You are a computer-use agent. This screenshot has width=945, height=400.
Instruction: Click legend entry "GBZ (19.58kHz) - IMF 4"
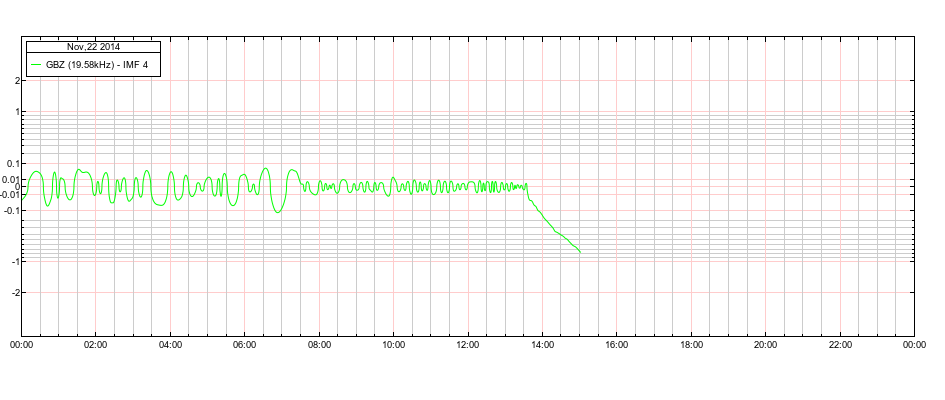pyautogui.click(x=97, y=64)
